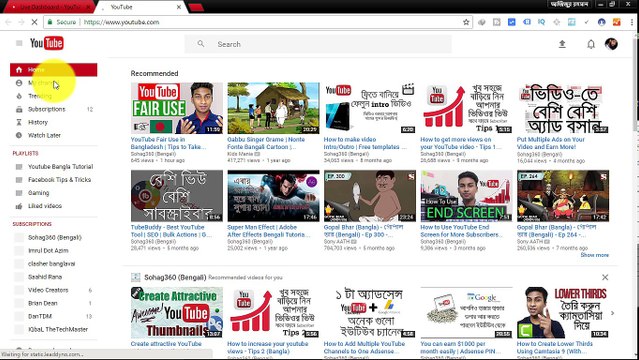Click the orange extension icon in toolbar
The image size is (639, 360).
click(616, 22)
